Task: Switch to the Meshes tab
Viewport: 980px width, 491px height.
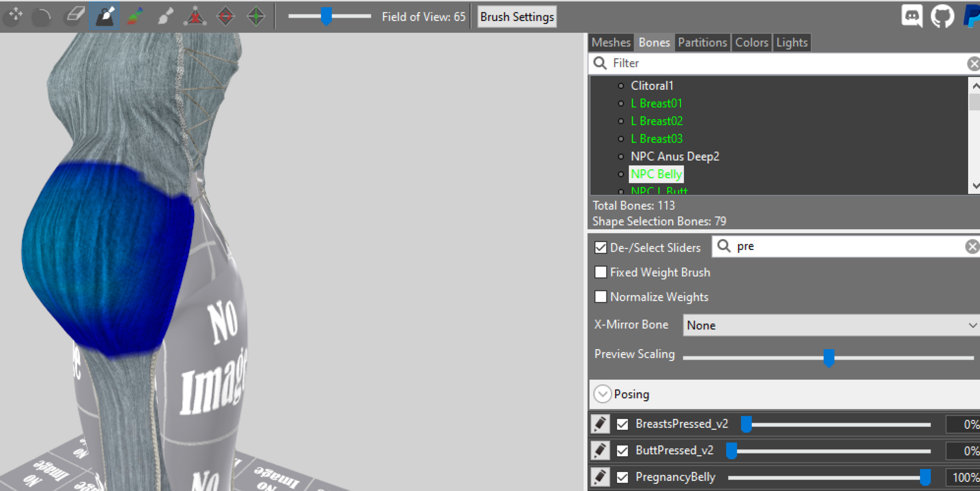Action: 611,42
